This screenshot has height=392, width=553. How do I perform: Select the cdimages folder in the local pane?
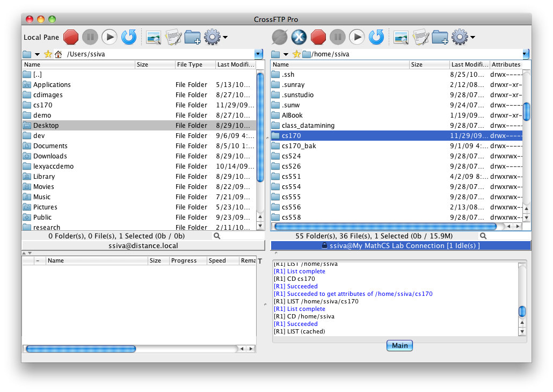click(x=139, y=95)
